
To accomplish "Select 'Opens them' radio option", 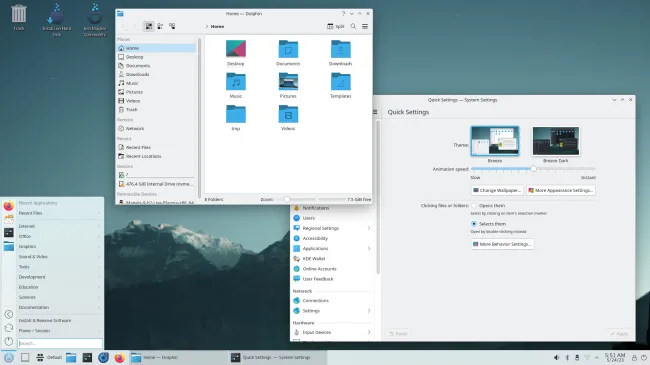I will (474, 205).
